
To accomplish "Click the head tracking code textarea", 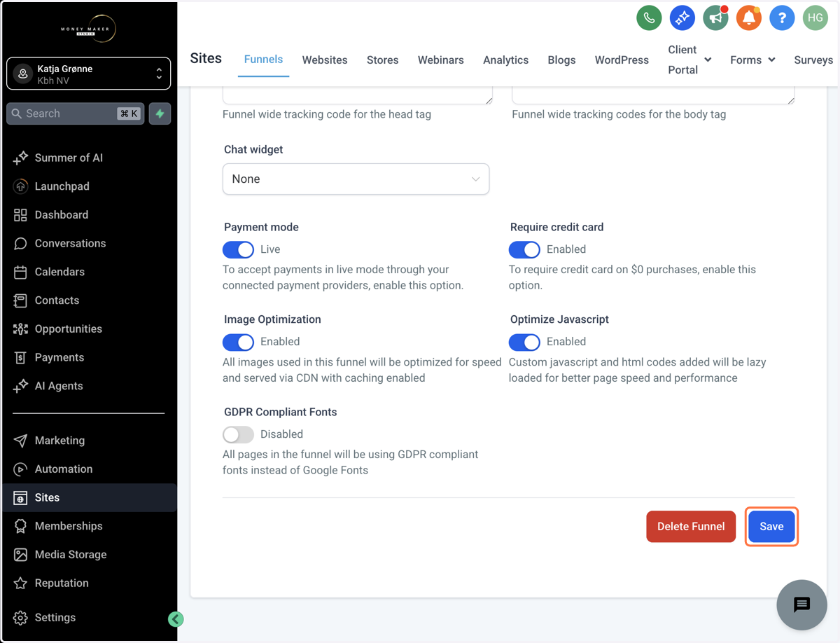I will coord(358,95).
